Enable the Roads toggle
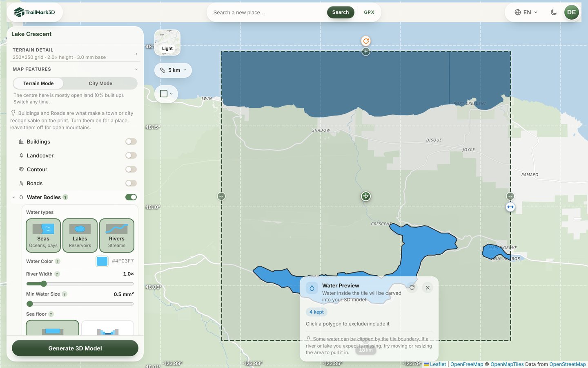The height and width of the screenshot is (368, 588). pyautogui.click(x=131, y=183)
